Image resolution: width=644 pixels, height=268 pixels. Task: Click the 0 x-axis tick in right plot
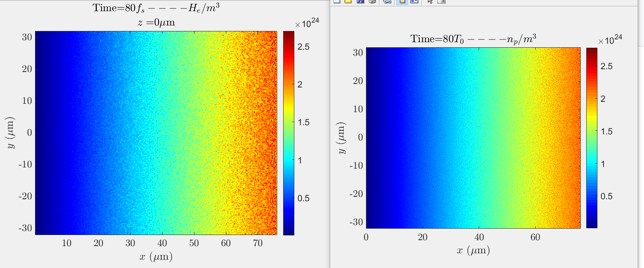coord(366,237)
